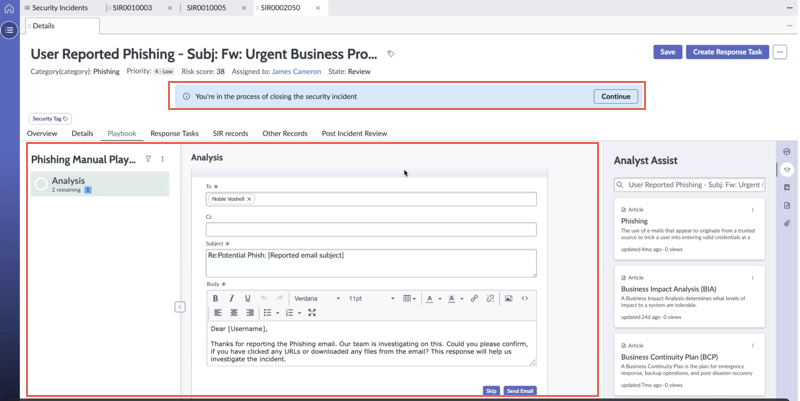Apply italic formatting in the body editor

pos(231,298)
